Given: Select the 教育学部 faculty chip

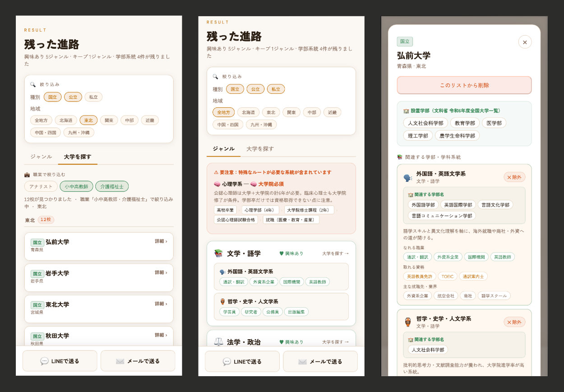Looking at the screenshot, I should click(x=465, y=123).
